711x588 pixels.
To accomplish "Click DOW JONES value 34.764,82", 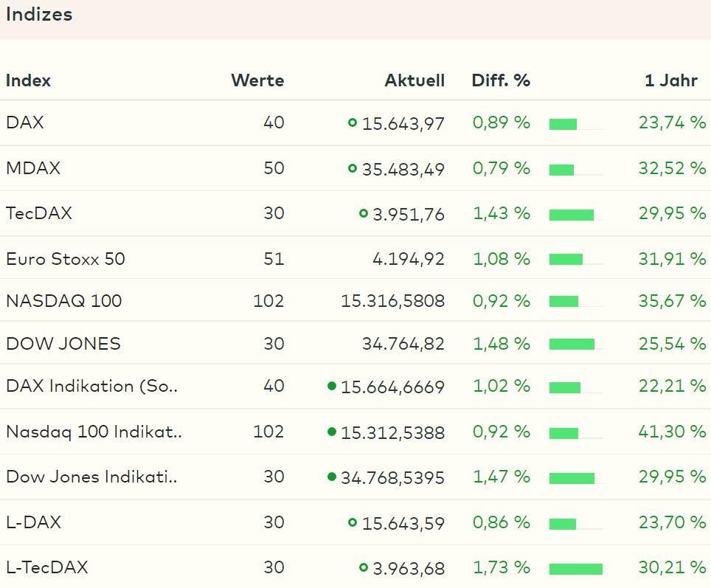I will pos(403,344).
